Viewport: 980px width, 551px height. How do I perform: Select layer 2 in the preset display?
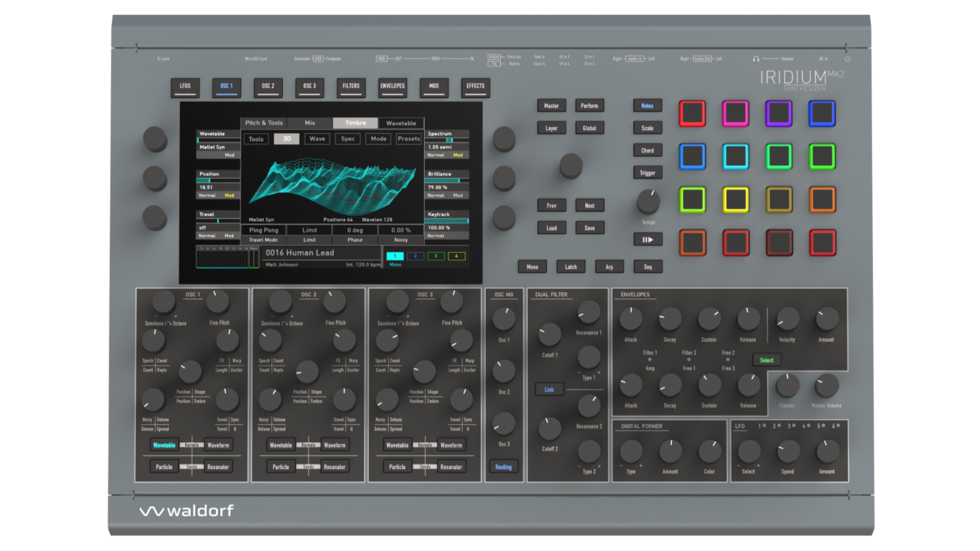point(414,256)
